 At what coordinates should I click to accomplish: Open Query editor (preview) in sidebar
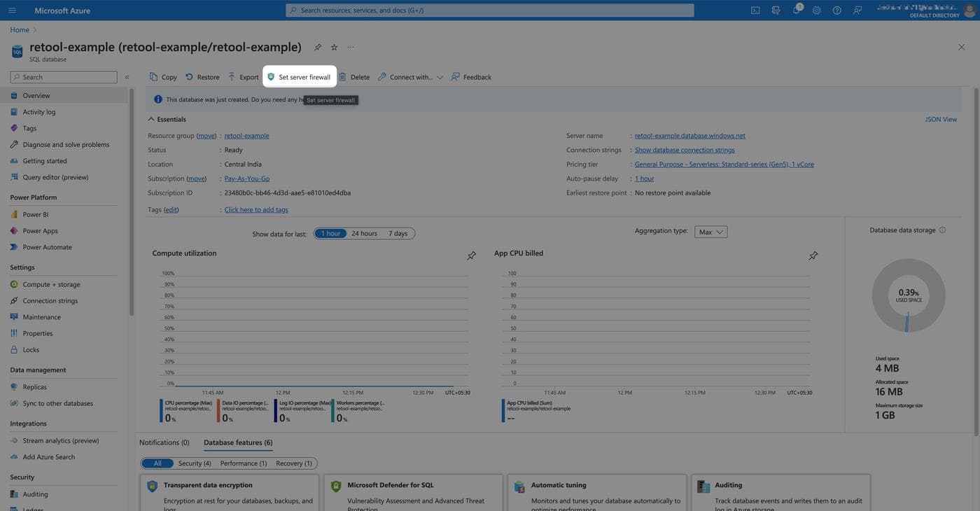click(x=55, y=177)
